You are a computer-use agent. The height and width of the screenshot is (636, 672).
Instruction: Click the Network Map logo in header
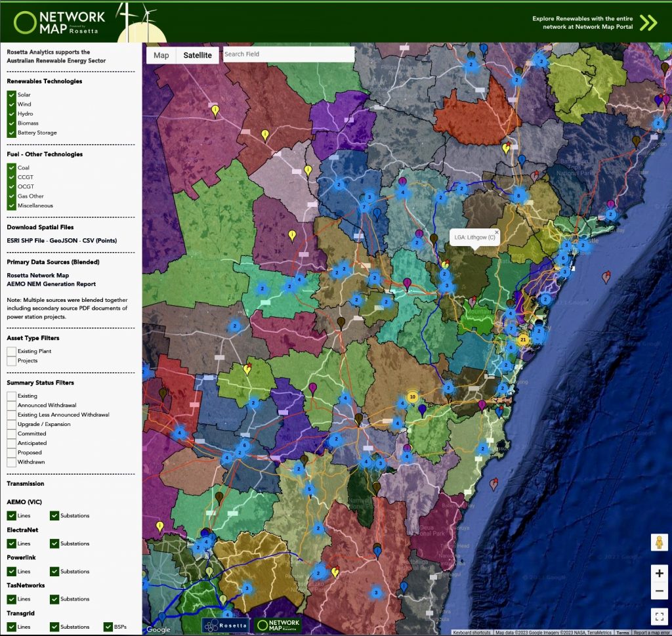(x=60, y=22)
